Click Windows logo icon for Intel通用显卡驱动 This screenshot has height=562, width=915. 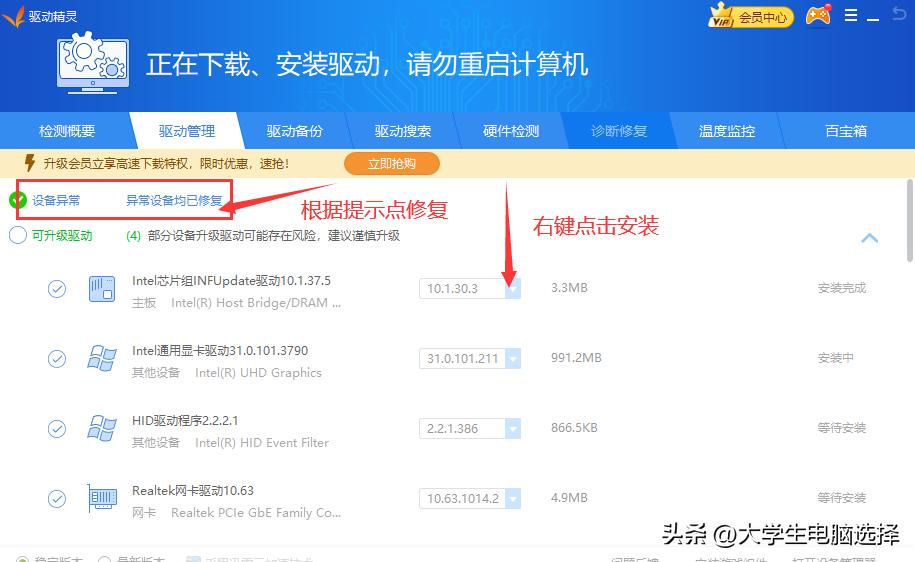[102, 358]
